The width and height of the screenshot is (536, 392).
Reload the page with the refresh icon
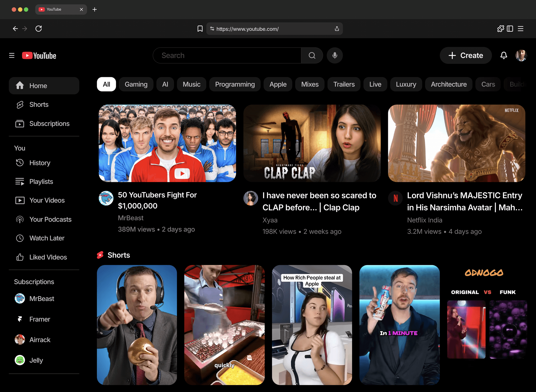coord(39,29)
